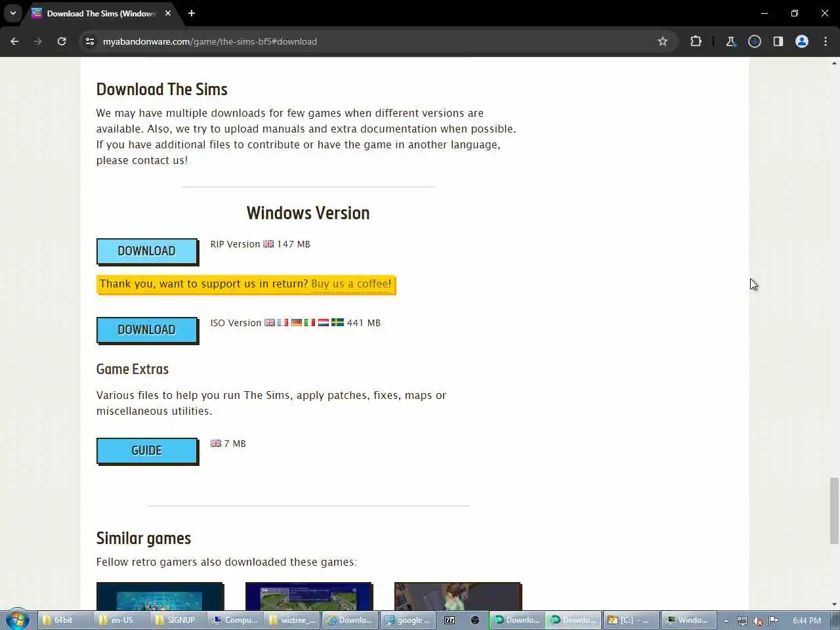This screenshot has height=630, width=840.
Task: Click the page vertical scrollbar thumb
Action: pyautogui.click(x=834, y=511)
